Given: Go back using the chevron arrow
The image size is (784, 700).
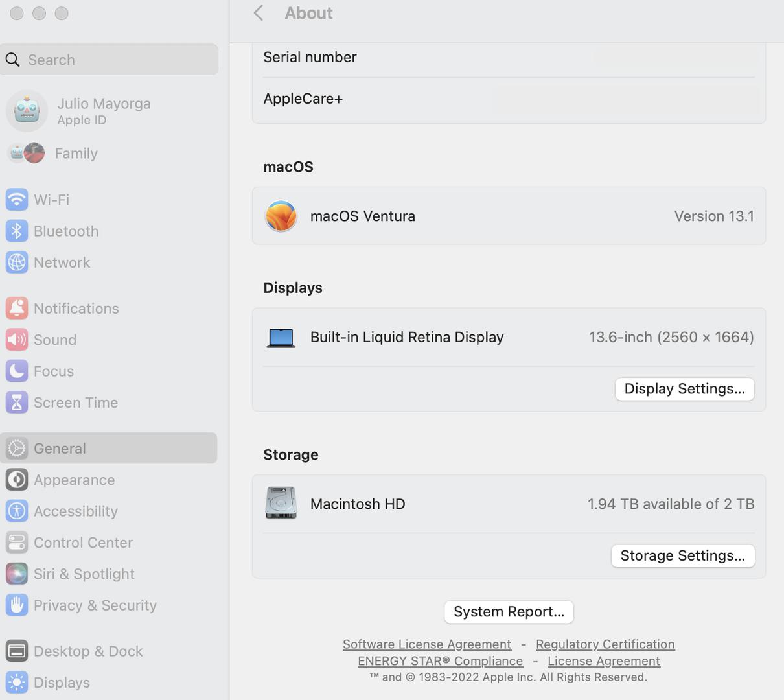Looking at the screenshot, I should (x=259, y=13).
